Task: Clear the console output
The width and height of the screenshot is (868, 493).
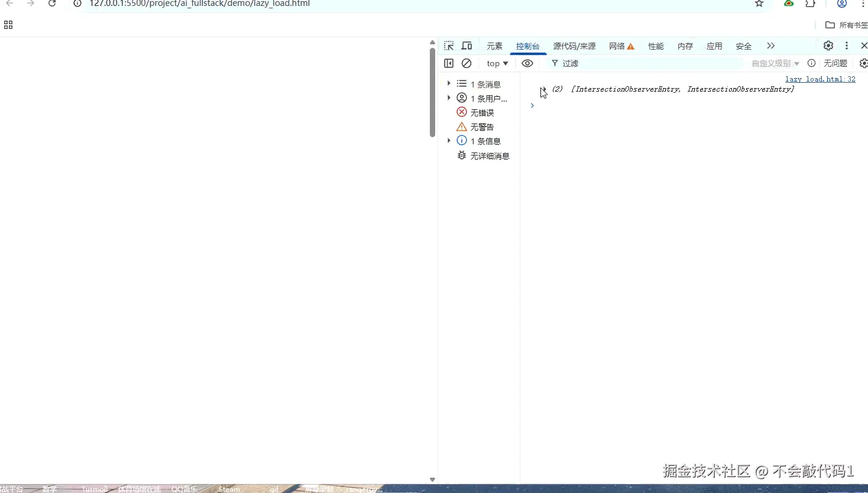Action: (x=467, y=63)
